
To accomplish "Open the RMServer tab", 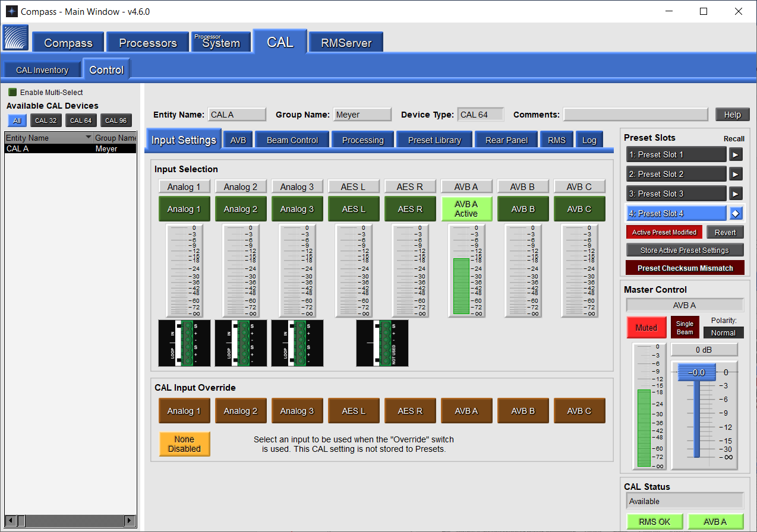I will click(x=346, y=43).
